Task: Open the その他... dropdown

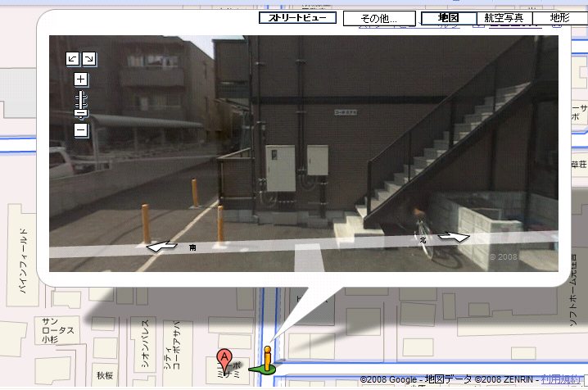Action: tap(378, 17)
